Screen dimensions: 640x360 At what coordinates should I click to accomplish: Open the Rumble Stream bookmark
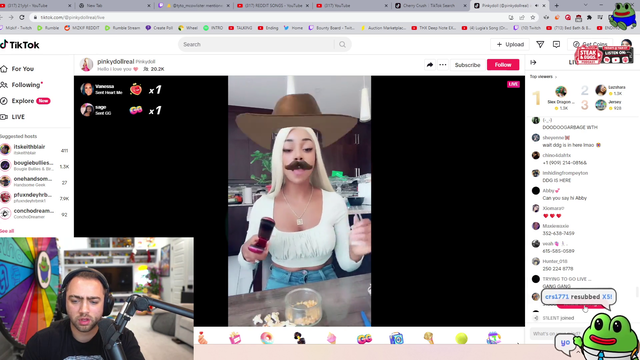coord(122,28)
